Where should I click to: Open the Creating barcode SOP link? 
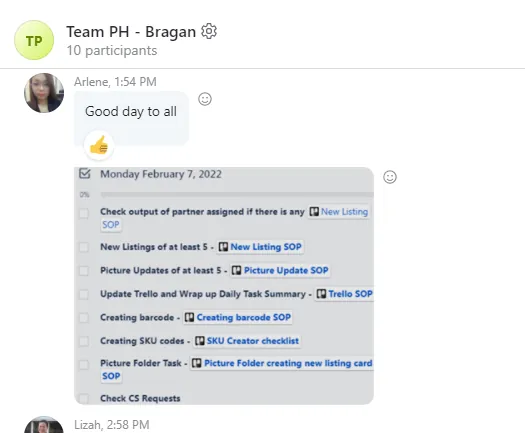[243, 317]
